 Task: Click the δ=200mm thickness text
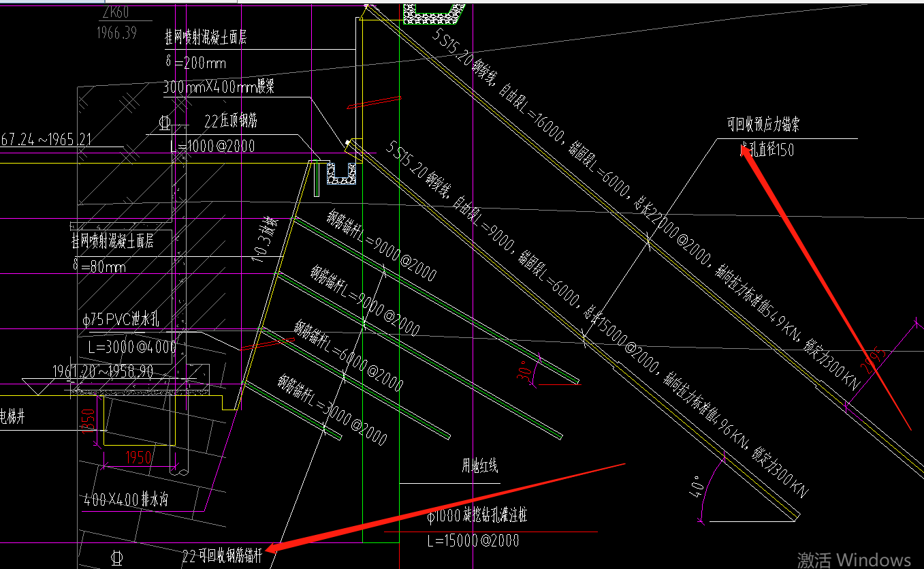coord(195,63)
